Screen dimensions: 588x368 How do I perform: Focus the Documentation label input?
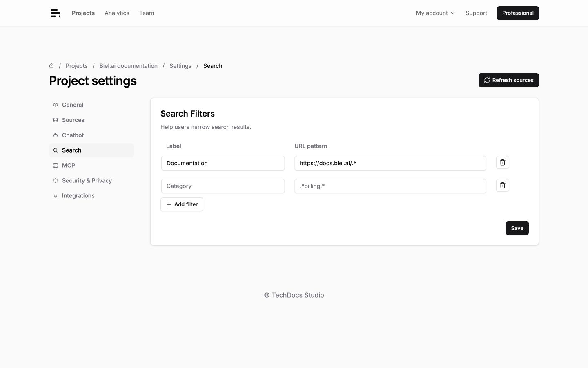pyautogui.click(x=223, y=163)
